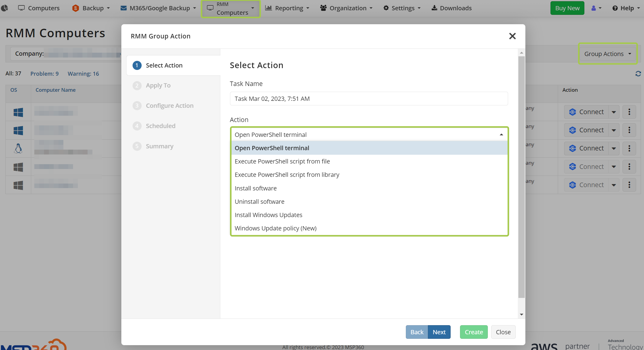Expand the Organization menu
The image size is (644, 350).
tap(347, 8)
